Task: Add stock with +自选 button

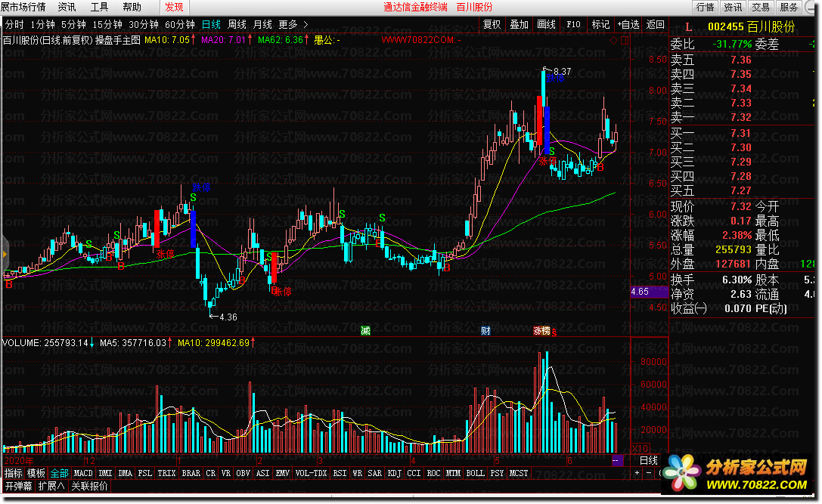Action: [x=628, y=25]
